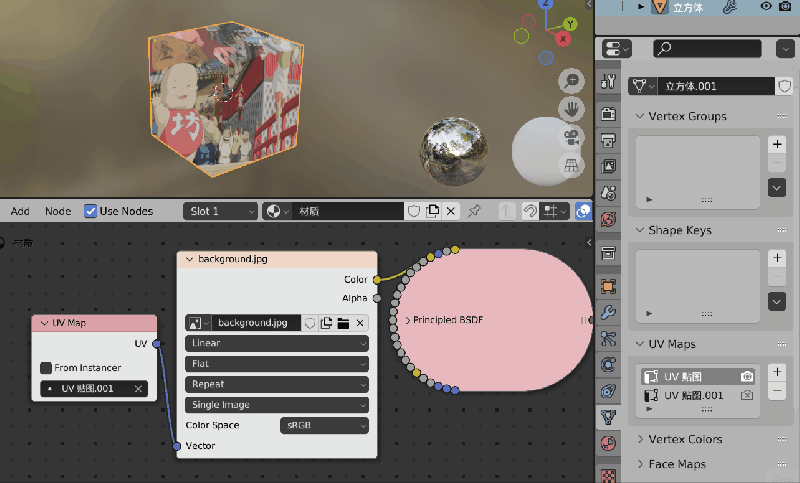
Task: Expand the collapsed Principled BSDF node
Action: tap(408, 320)
